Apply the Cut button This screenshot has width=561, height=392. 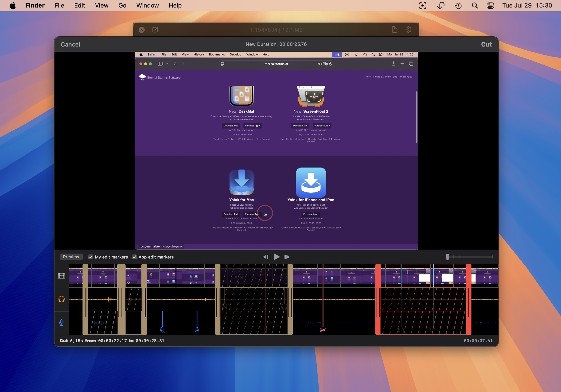pyautogui.click(x=486, y=44)
